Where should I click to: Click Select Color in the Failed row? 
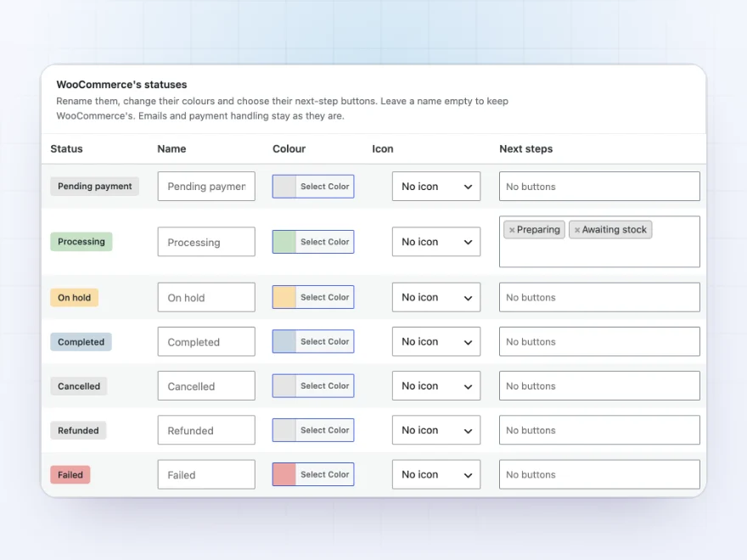pyautogui.click(x=325, y=474)
